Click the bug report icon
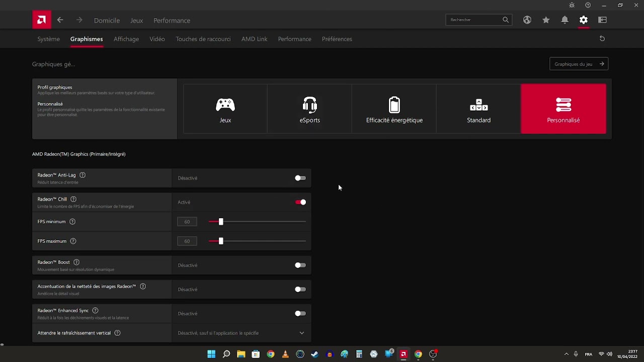Image resolution: width=644 pixels, height=362 pixels. (x=572, y=5)
